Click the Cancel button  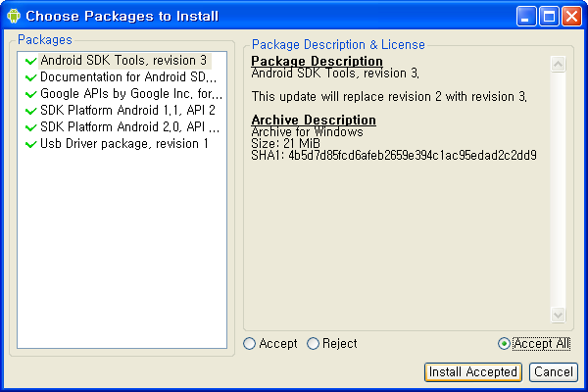[x=553, y=372]
